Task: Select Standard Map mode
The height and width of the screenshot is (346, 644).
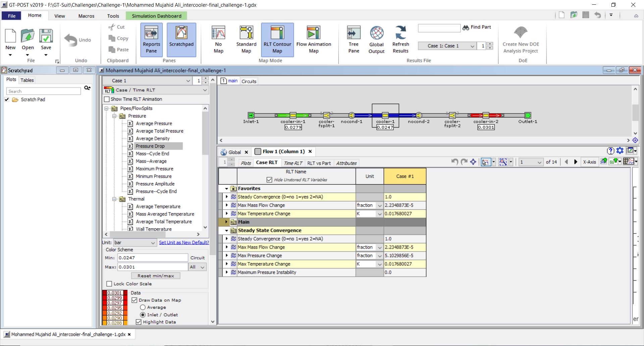Action: coord(246,39)
